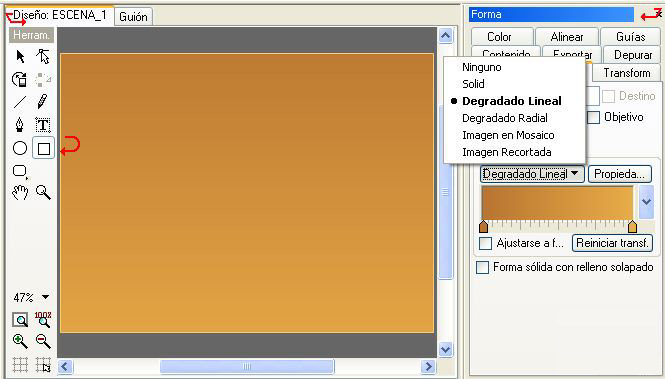
Task: Select the Pencil drawing tool
Action: click(42, 102)
